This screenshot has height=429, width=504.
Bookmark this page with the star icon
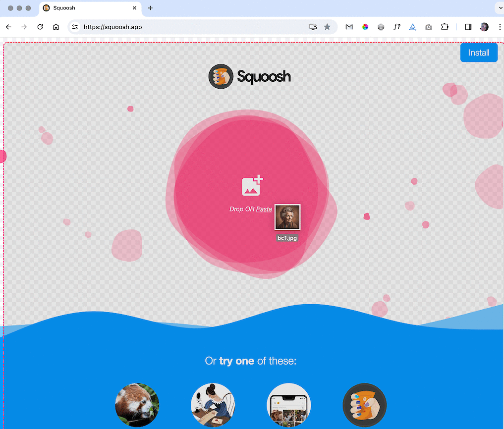(327, 27)
